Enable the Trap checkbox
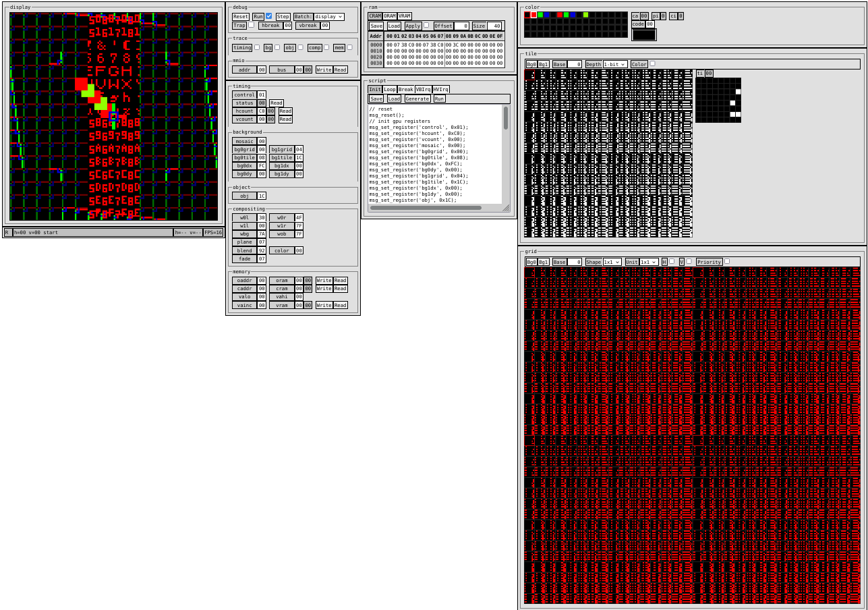 coord(252,25)
